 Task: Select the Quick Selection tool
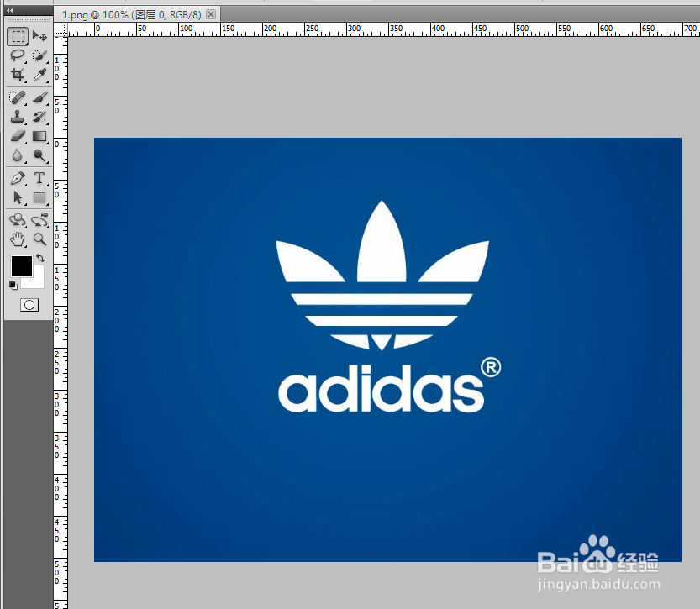pyautogui.click(x=39, y=55)
